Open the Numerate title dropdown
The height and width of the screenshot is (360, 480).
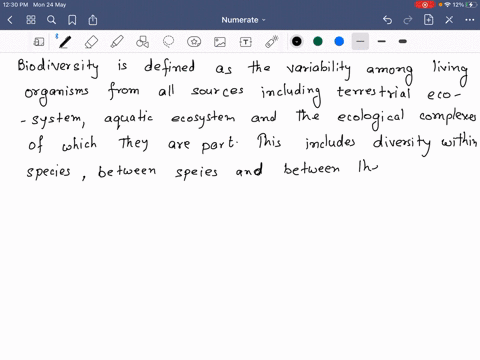pos(243,20)
